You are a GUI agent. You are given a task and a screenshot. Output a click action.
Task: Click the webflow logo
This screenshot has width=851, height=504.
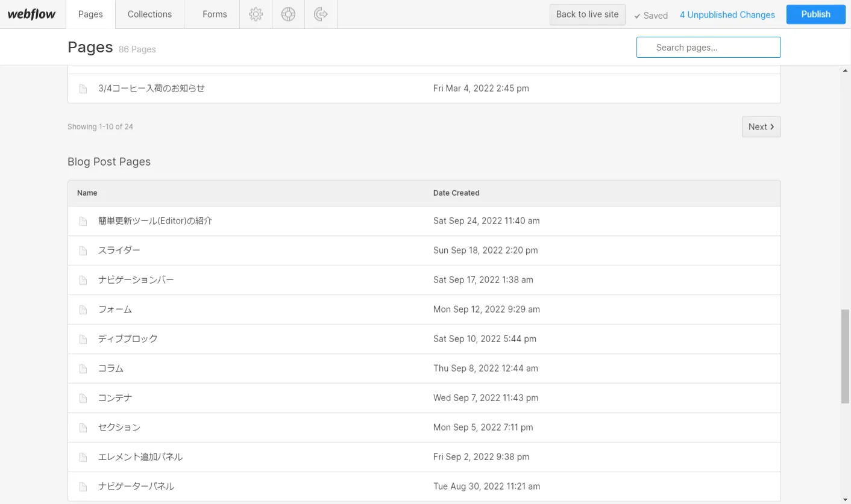pos(31,14)
